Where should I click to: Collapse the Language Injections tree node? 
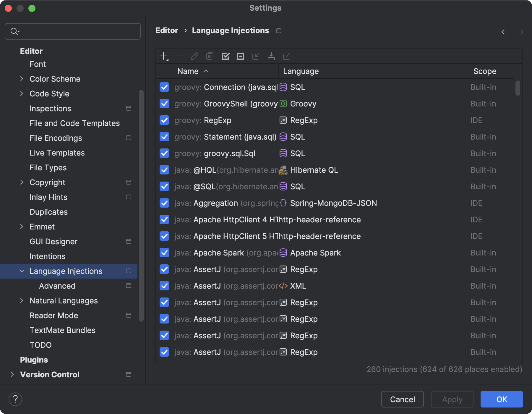pyautogui.click(x=22, y=271)
